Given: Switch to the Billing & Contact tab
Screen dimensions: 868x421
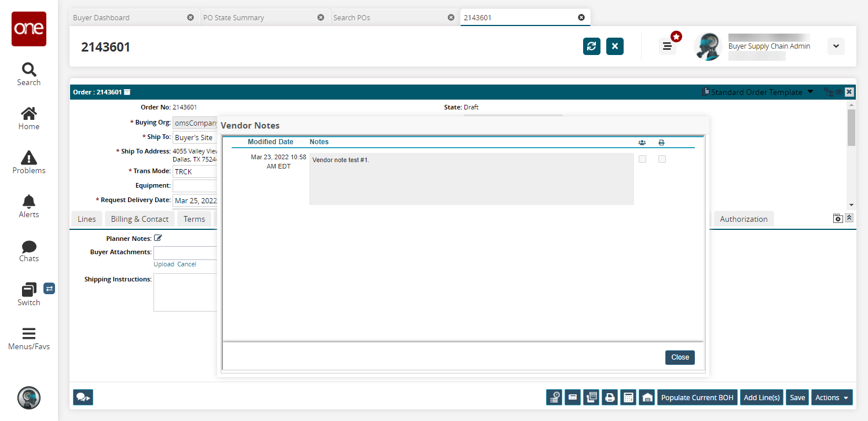Looking at the screenshot, I should [140, 219].
